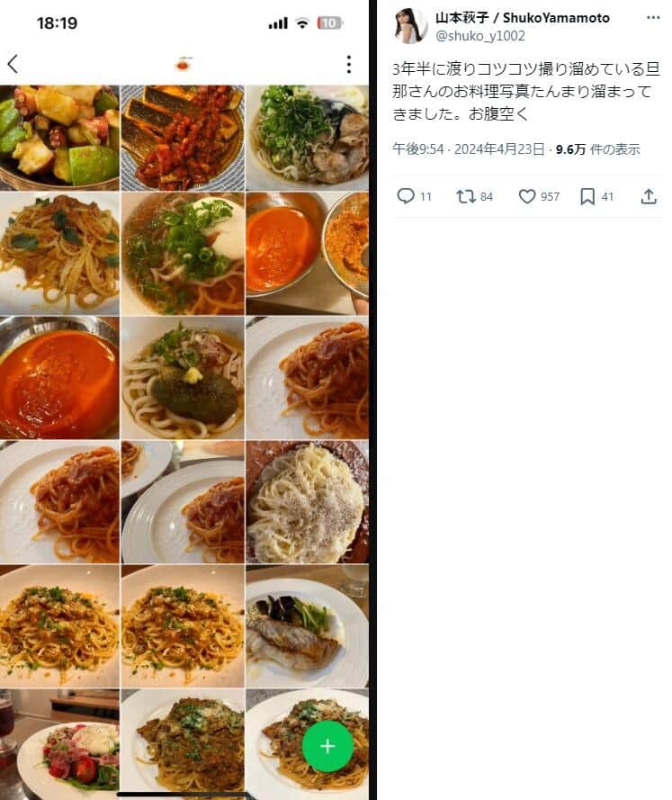
Task: Open the 9.6万 件の表示 view count
Action: (597, 149)
